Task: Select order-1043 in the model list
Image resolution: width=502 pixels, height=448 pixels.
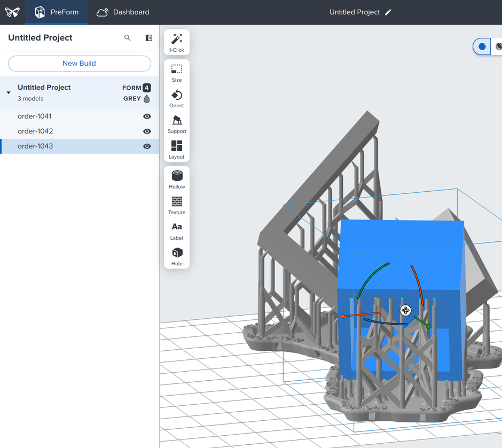Action: click(80, 146)
